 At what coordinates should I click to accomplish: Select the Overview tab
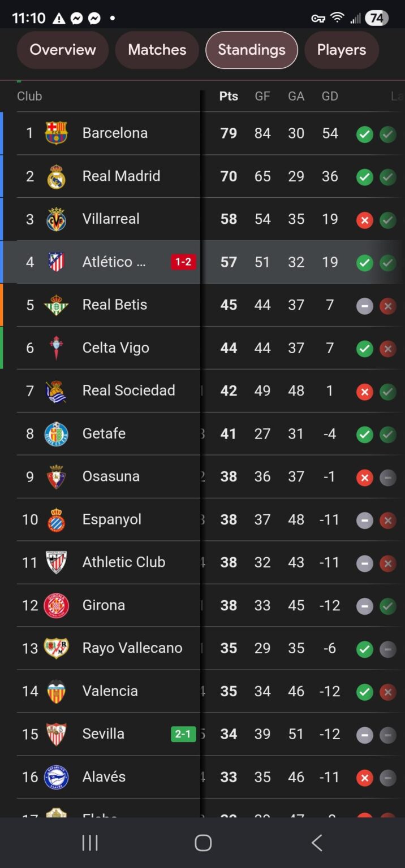point(62,50)
